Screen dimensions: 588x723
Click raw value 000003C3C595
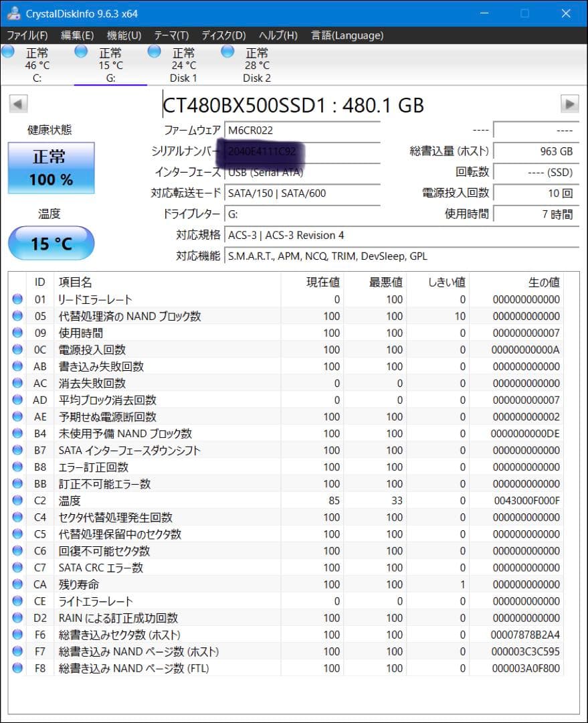coord(526,651)
